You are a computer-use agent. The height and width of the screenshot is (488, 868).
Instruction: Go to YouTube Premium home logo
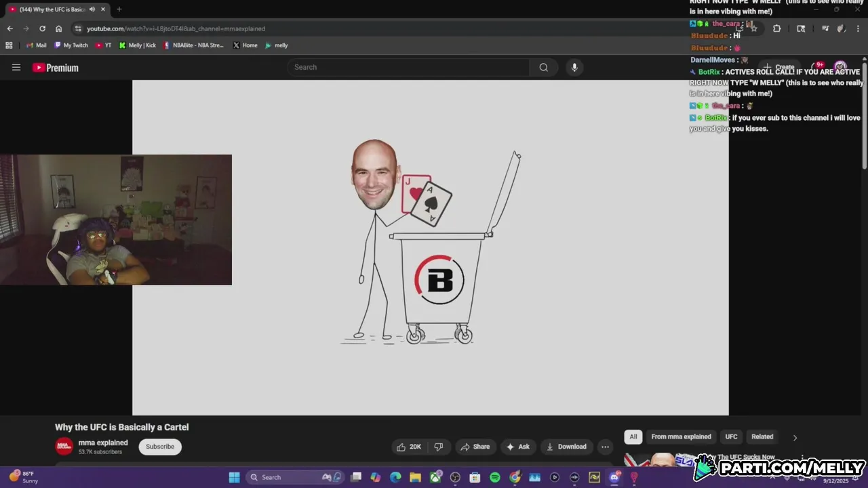[56, 68]
